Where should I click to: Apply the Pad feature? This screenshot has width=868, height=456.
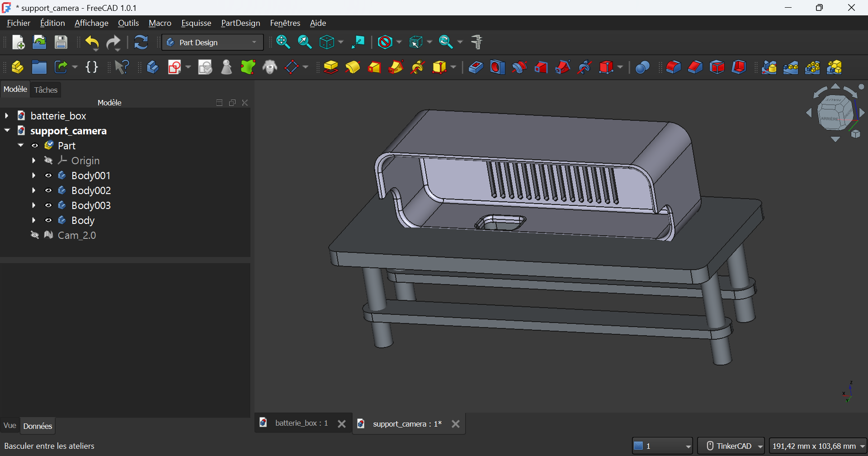tap(331, 67)
